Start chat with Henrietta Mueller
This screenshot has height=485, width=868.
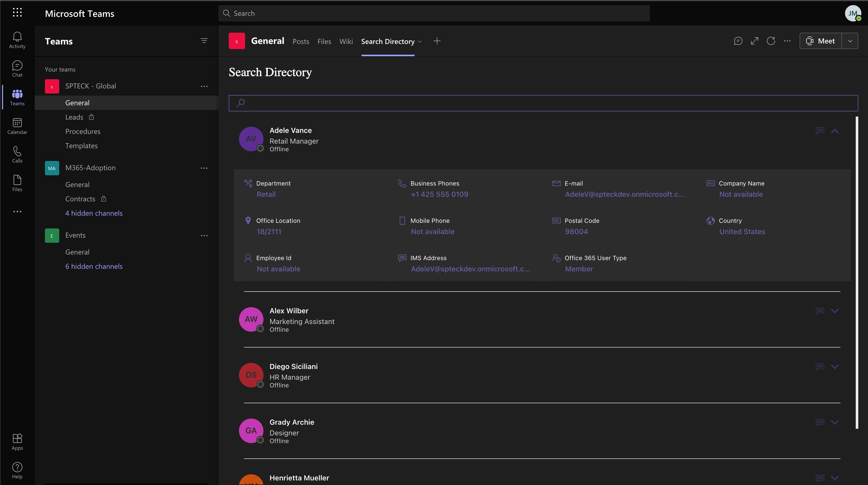point(820,478)
